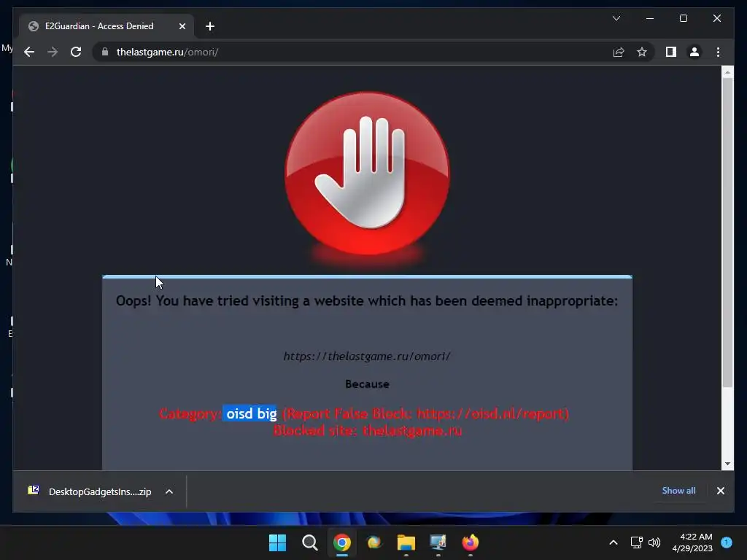Click the page's vertical scrollbar thumb
The width and height of the screenshot is (747, 560).
click(x=727, y=233)
